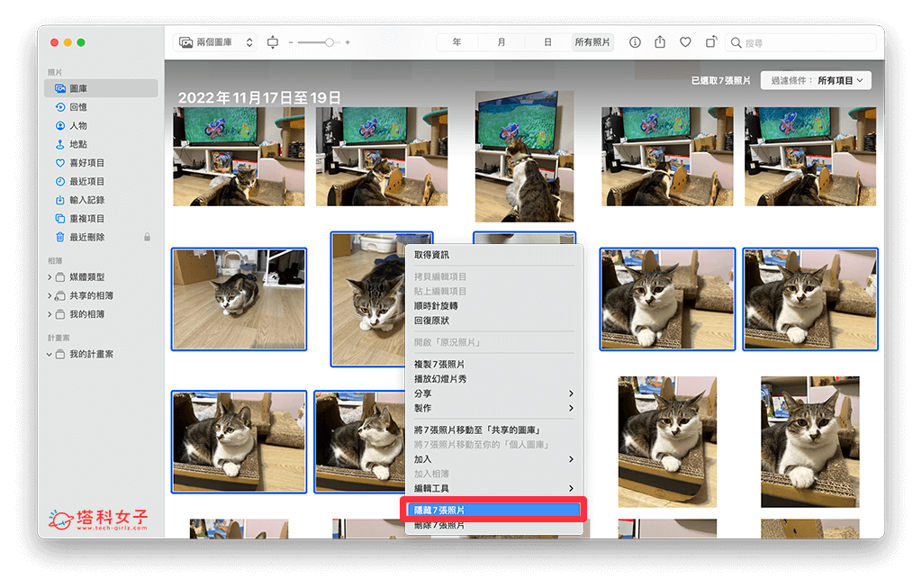Open the 分享 submenu in context menu
922x588 pixels.
point(494,394)
